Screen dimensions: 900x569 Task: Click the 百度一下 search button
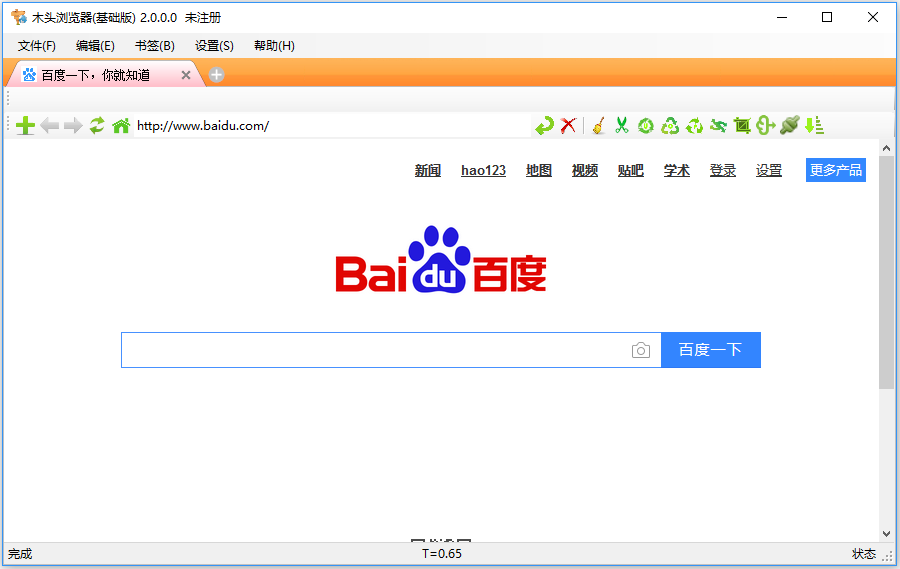click(711, 350)
